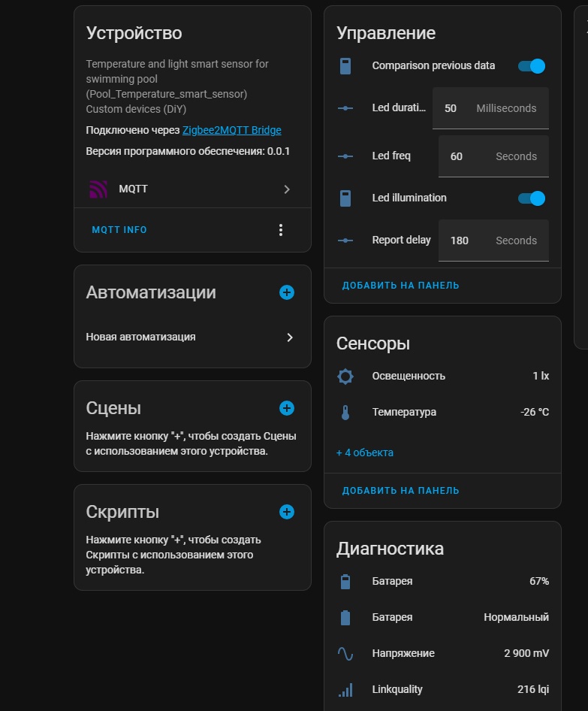588x711 pixels.
Task: Toggle the second Батарея status entity icon
Action: click(x=345, y=617)
